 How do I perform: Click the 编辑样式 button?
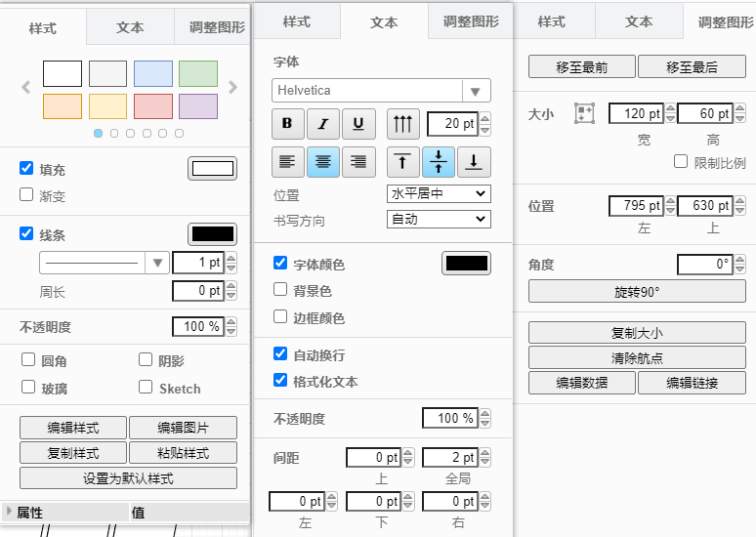73,428
